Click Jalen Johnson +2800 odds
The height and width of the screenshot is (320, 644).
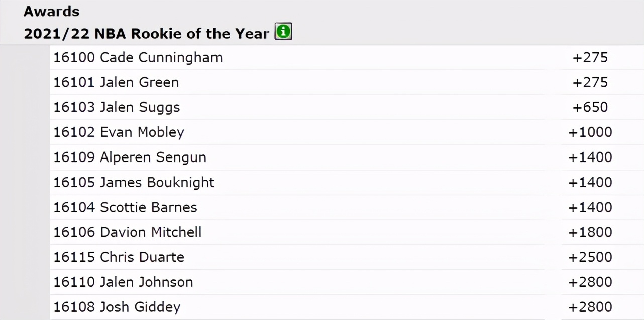590,282
